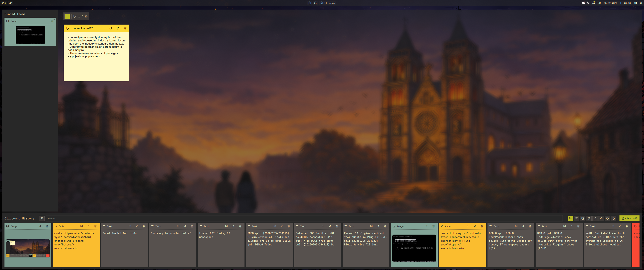The width and height of the screenshot is (644, 270).
Task: Delete the pinned Image item
Action: [52, 21]
